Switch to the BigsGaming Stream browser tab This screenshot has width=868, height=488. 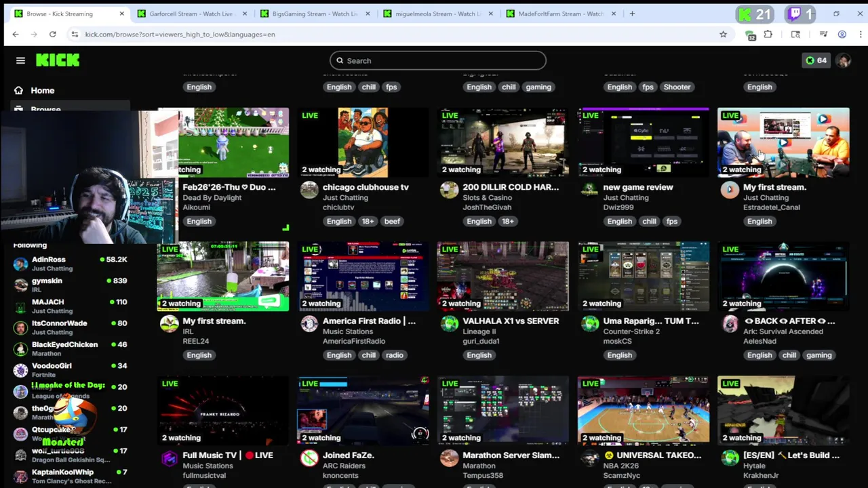pos(314,14)
